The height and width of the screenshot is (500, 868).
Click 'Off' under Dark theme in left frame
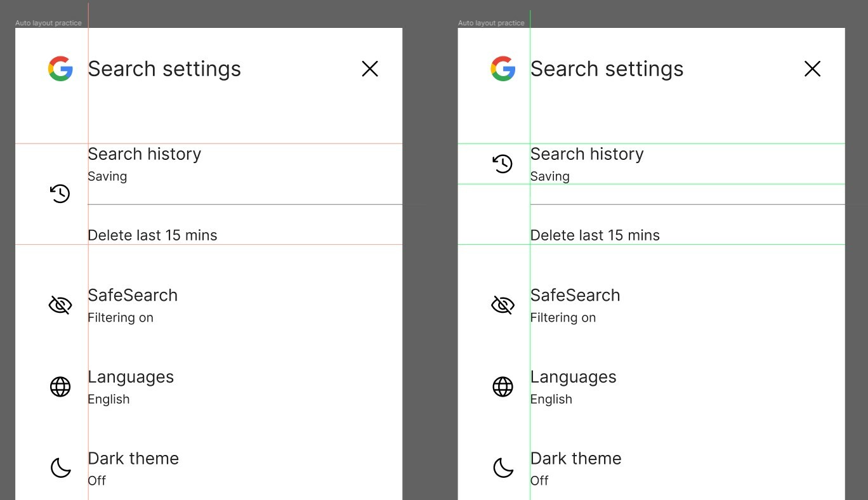point(97,481)
